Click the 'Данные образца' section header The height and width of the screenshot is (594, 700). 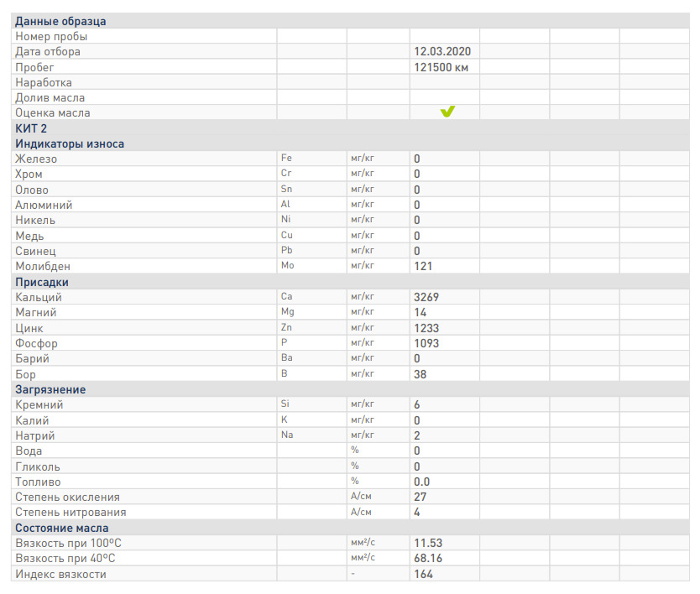[60, 22]
